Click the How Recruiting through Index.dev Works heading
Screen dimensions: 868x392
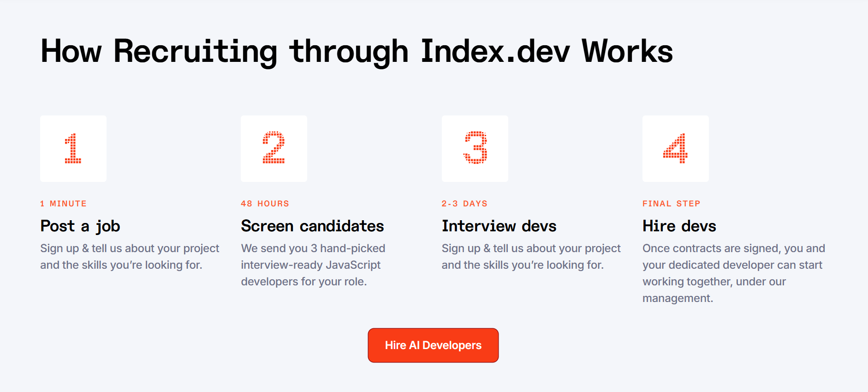(356, 51)
